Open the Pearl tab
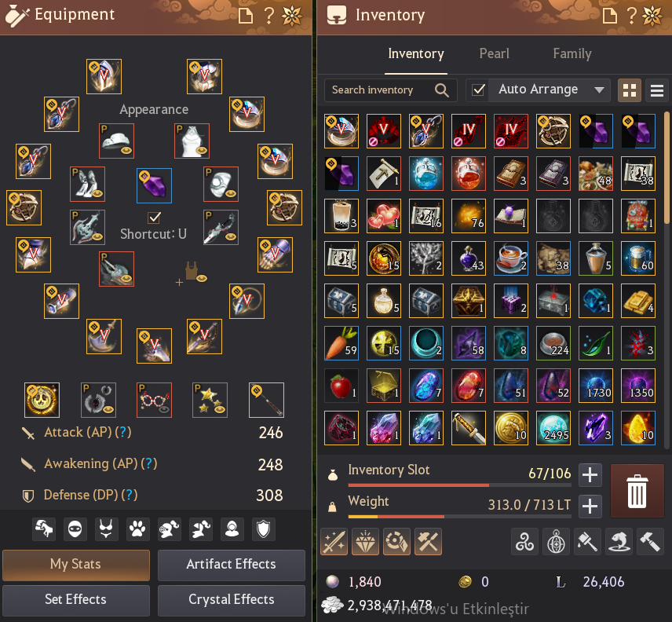This screenshot has width=672, height=622. (x=494, y=53)
